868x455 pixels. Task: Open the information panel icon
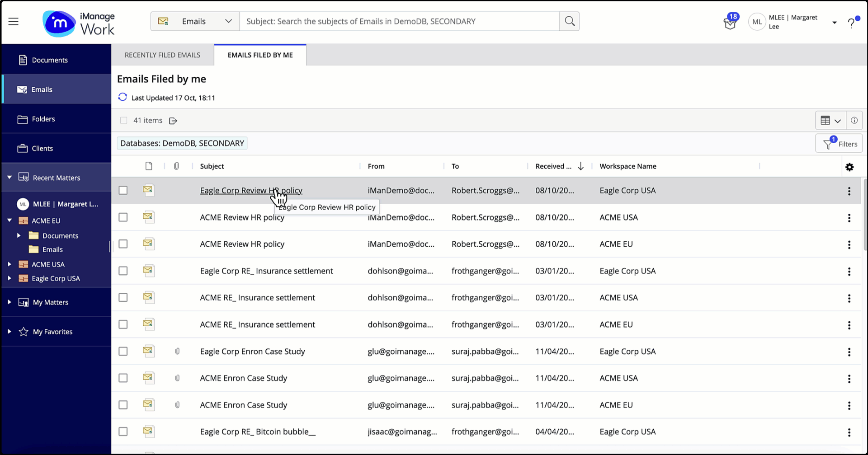coord(854,120)
